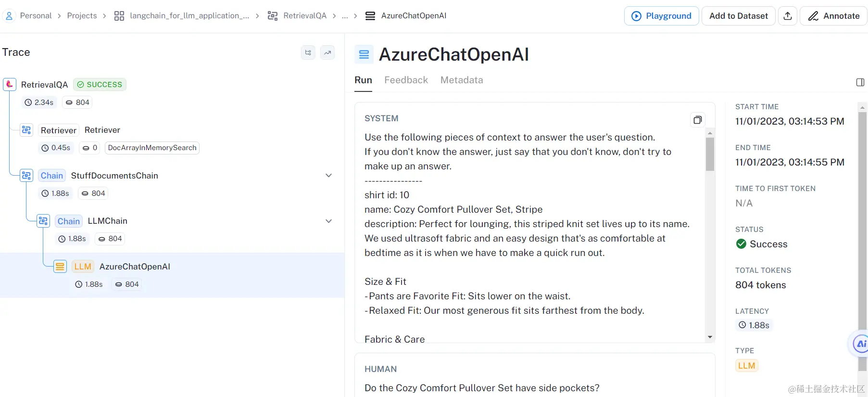Click the Chain tag beside LLMChain
Screen dimensions: 868x397
pyautogui.click(x=69, y=221)
